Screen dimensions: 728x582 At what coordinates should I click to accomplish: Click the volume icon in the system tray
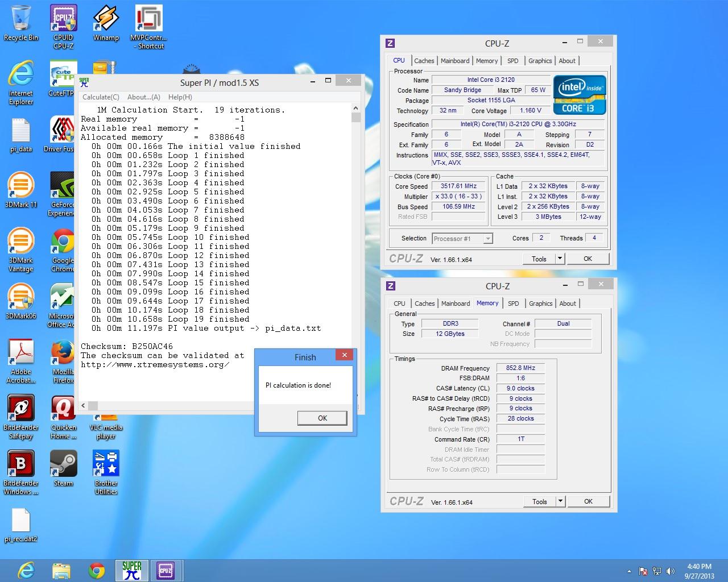(x=670, y=571)
